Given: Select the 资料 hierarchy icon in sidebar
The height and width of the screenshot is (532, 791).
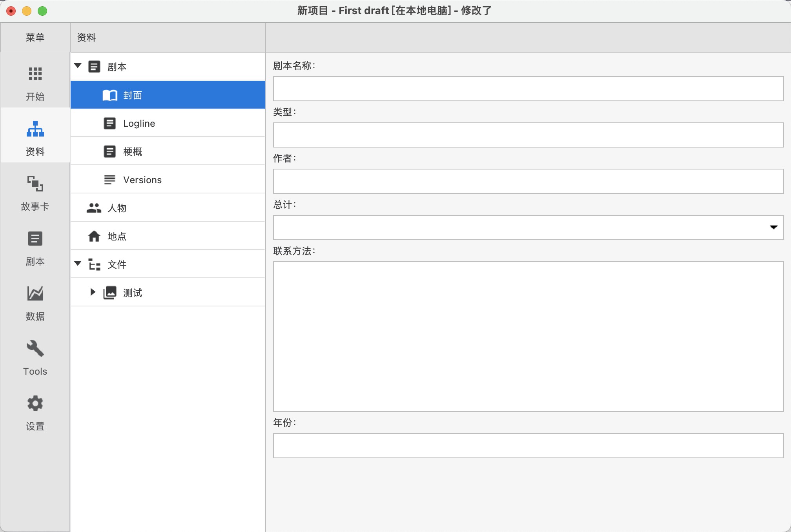Looking at the screenshot, I should [x=35, y=129].
